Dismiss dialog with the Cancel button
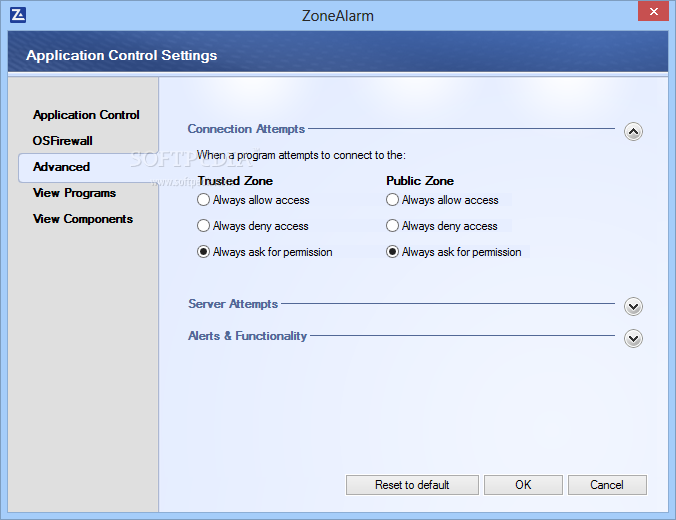 (x=607, y=485)
